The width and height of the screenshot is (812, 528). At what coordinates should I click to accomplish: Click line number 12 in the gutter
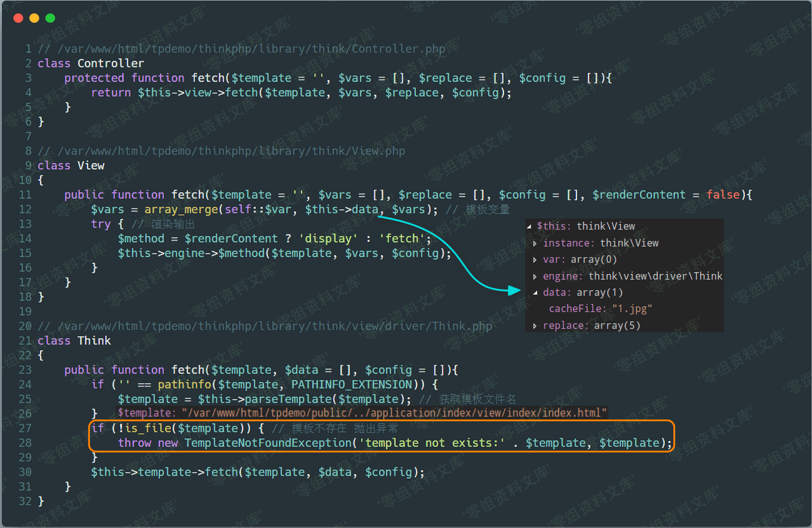(25, 209)
